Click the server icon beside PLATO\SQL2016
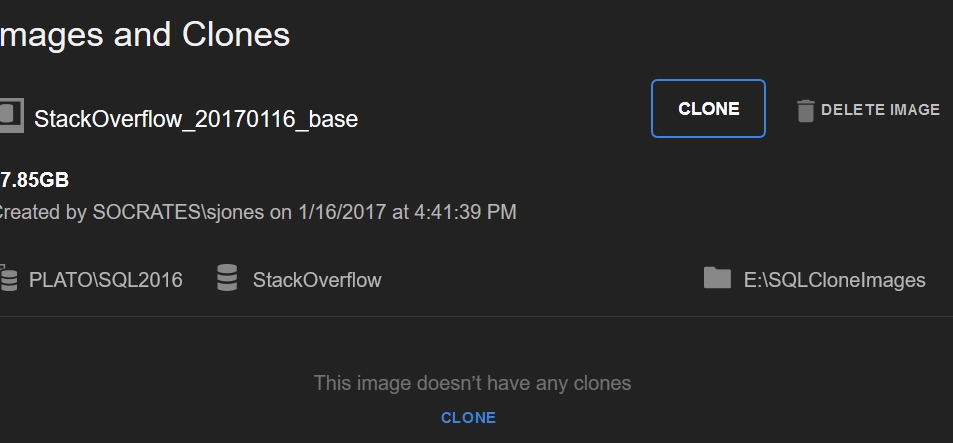The height and width of the screenshot is (443, 953). [9, 279]
